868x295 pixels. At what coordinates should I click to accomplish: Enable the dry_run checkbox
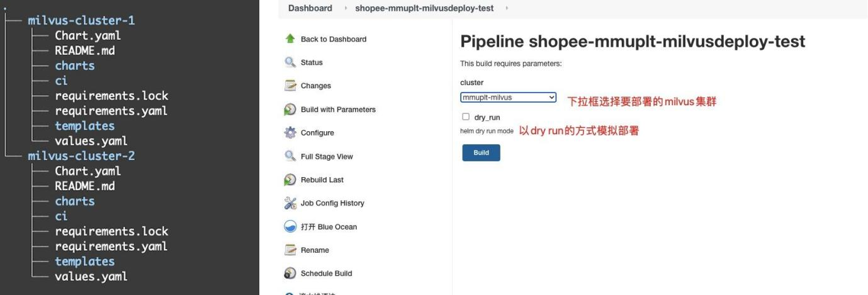(x=466, y=117)
